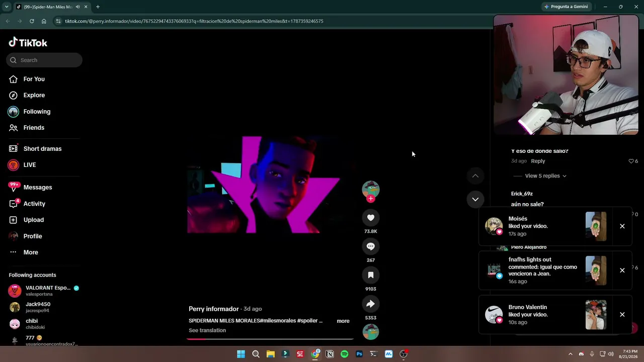Viewport: 644px width, 362px height.
Task: Open the Perry informador username link
Action: (x=214, y=309)
